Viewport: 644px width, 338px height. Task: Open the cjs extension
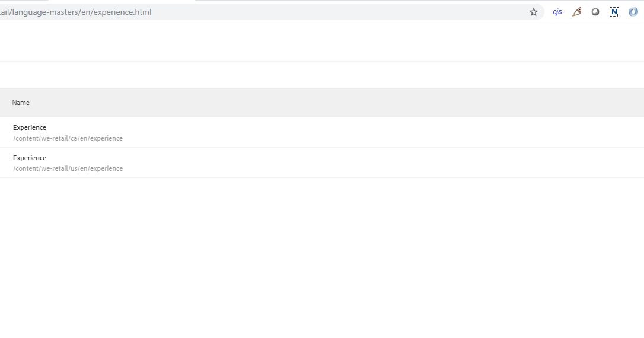(557, 12)
